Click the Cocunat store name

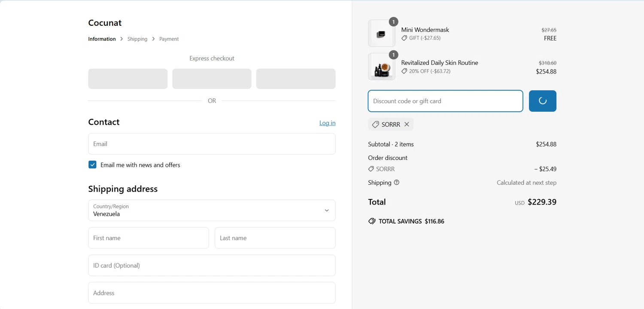pos(105,23)
